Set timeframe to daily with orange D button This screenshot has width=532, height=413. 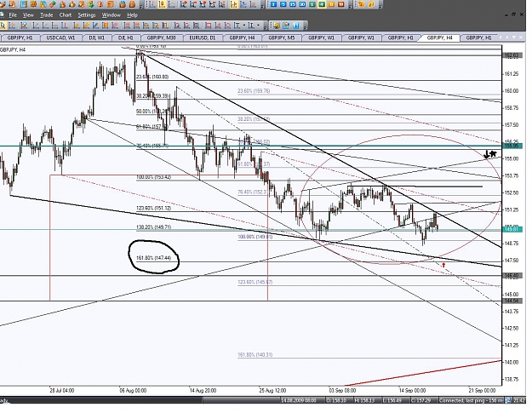pyautogui.click(x=331, y=4)
